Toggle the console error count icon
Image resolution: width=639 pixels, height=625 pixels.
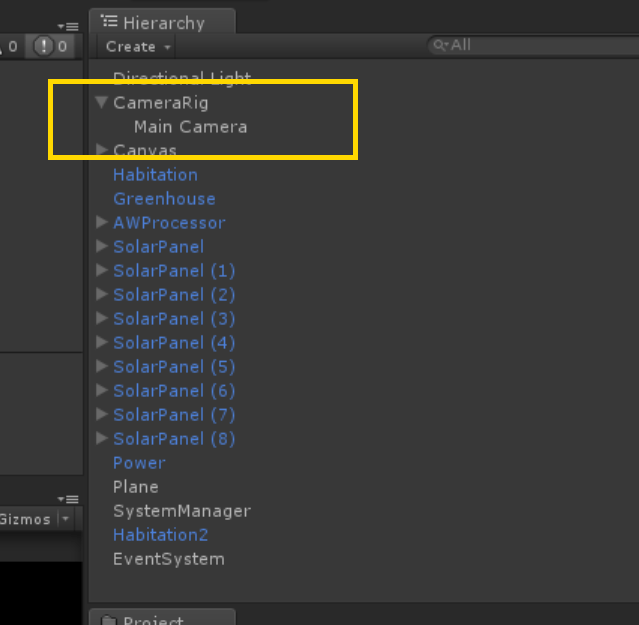click(x=52, y=46)
